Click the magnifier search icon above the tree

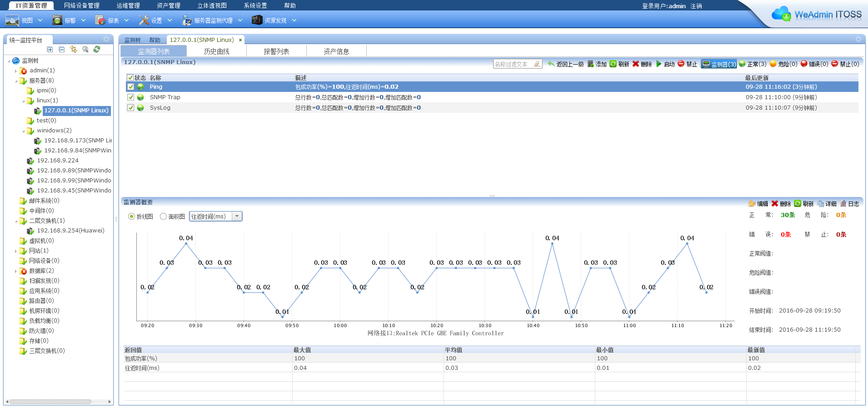point(85,50)
